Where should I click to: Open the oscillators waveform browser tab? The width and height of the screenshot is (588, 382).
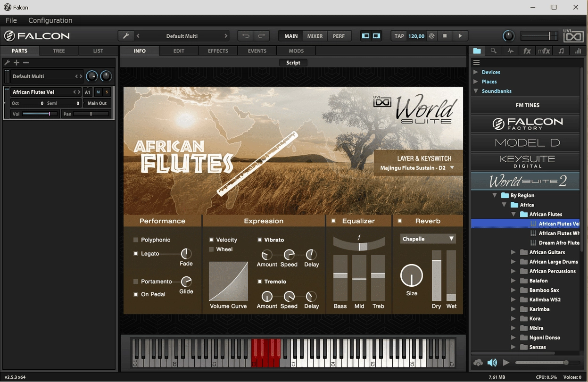coord(511,51)
